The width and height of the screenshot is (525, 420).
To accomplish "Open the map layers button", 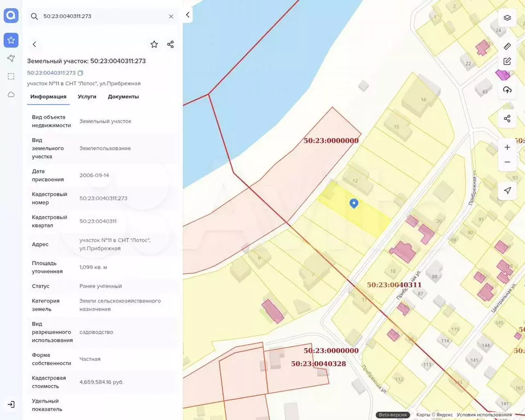I will pyautogui.click(x=507, y=17).
